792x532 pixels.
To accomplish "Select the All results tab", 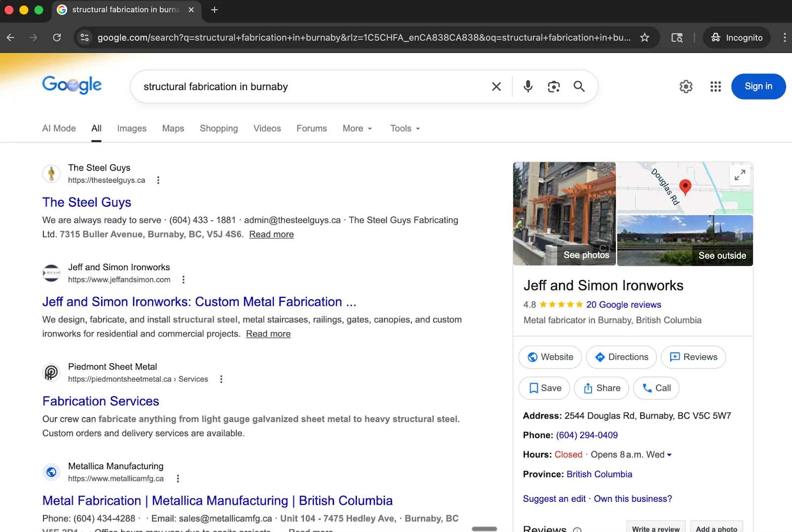I will pos(97,129).
